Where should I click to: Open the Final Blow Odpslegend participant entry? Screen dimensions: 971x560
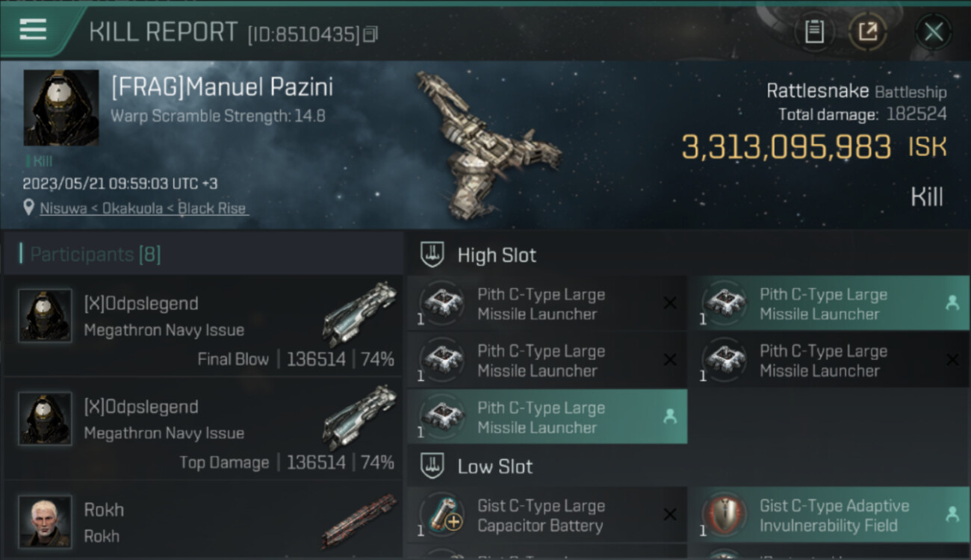203,326
